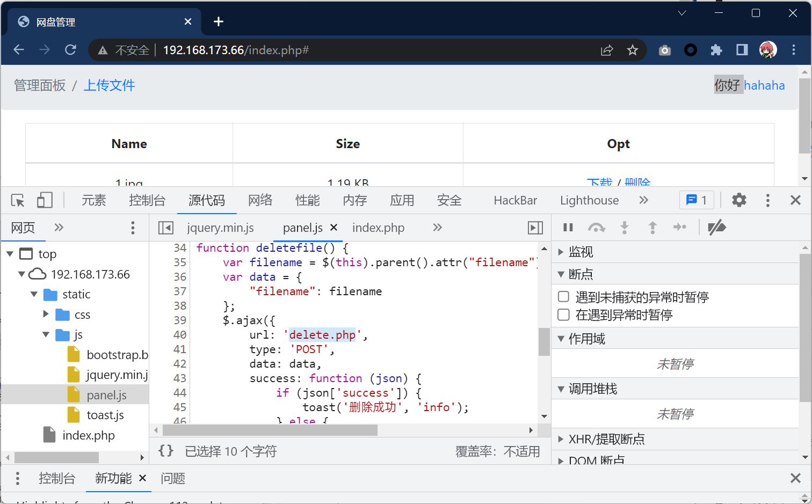This screenshot has width=812, height=504.
Task: Collapse the static folder in file tree
Action: coord(34,294)
